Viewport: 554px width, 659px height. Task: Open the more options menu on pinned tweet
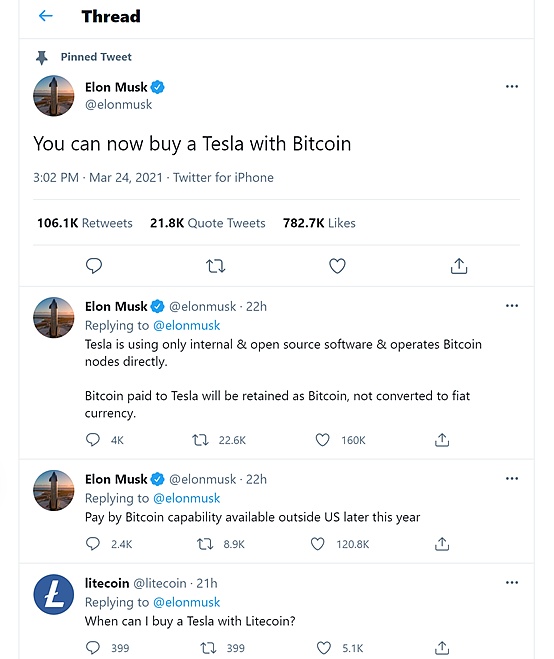click(512, 87)
